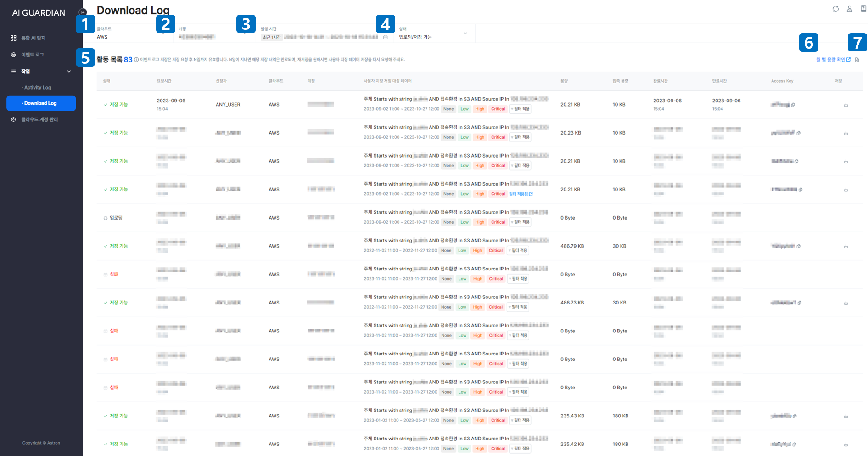Click the 요청시간 column header
This screenshot has height=456, width=868.
point(164,81)
